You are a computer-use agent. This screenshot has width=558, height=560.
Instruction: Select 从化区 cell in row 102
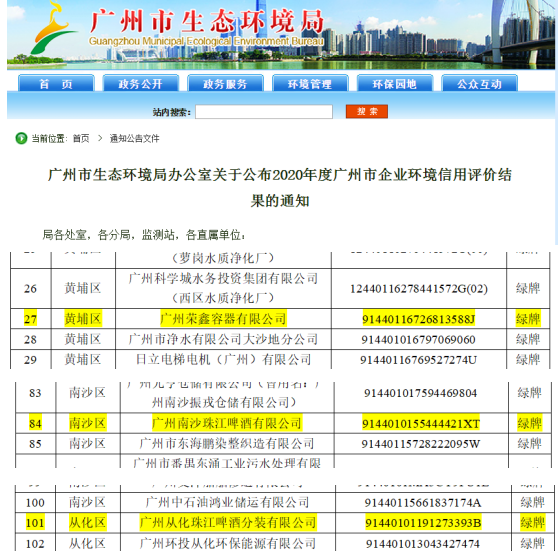(x=88, y=544)
